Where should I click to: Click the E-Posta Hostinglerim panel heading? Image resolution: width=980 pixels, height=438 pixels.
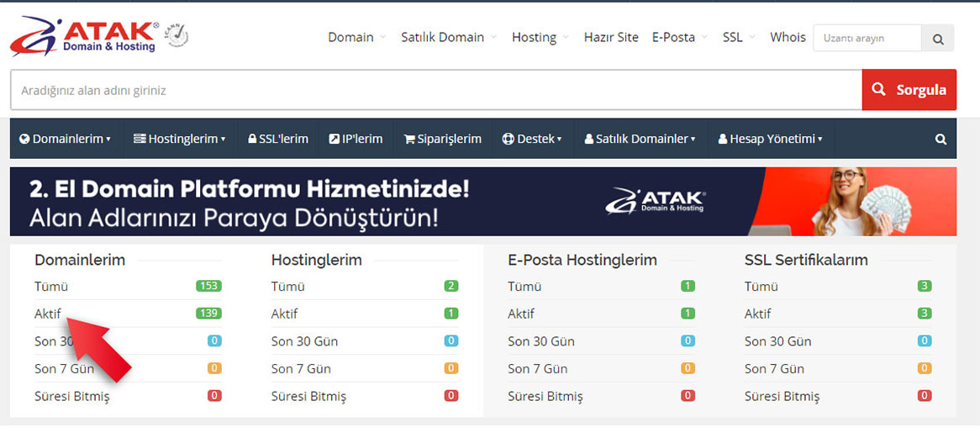(x=582, y=260)
